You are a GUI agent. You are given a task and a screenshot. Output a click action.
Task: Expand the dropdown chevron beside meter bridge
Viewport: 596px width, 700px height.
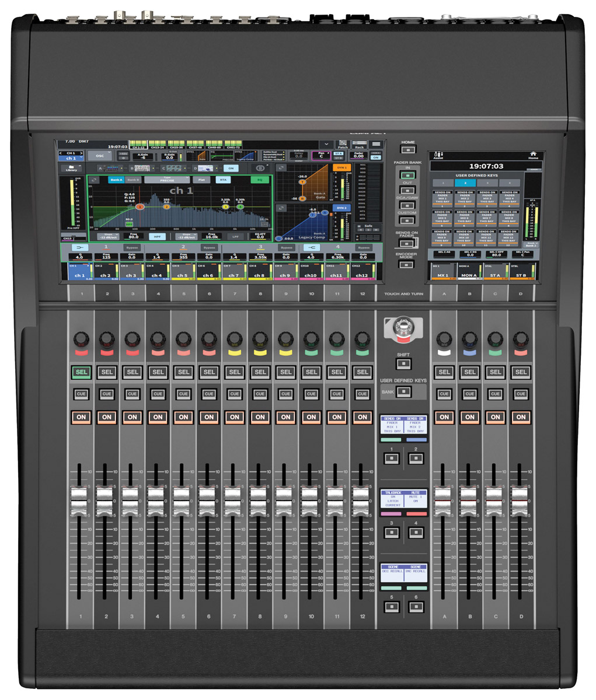325,144
